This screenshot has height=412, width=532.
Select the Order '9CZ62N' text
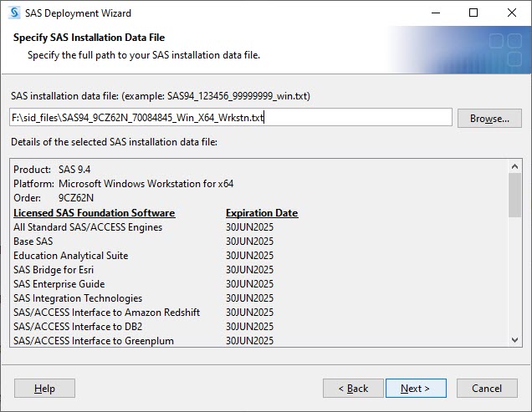click(76, 198)
